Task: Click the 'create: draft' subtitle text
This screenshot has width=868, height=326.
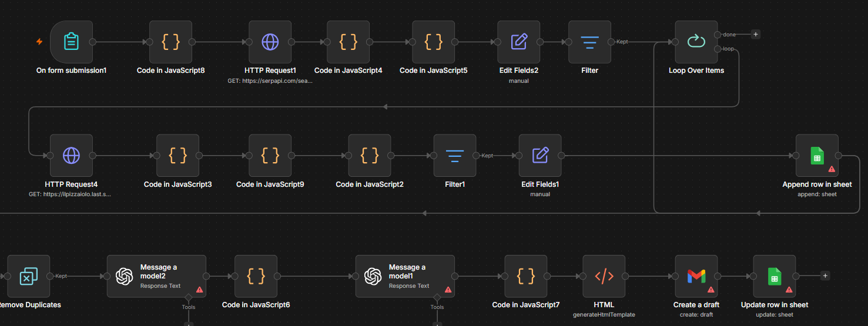Action: (x=696, y=315)
